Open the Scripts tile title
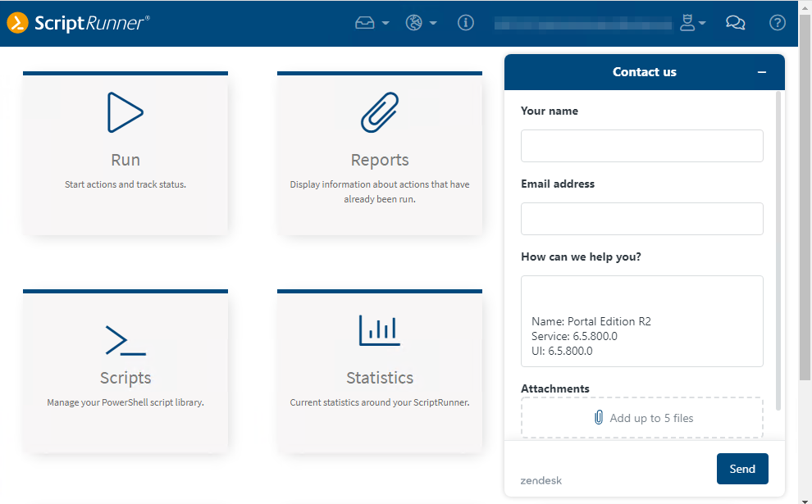This screenshot has width=812, height=504. [125, 378]
